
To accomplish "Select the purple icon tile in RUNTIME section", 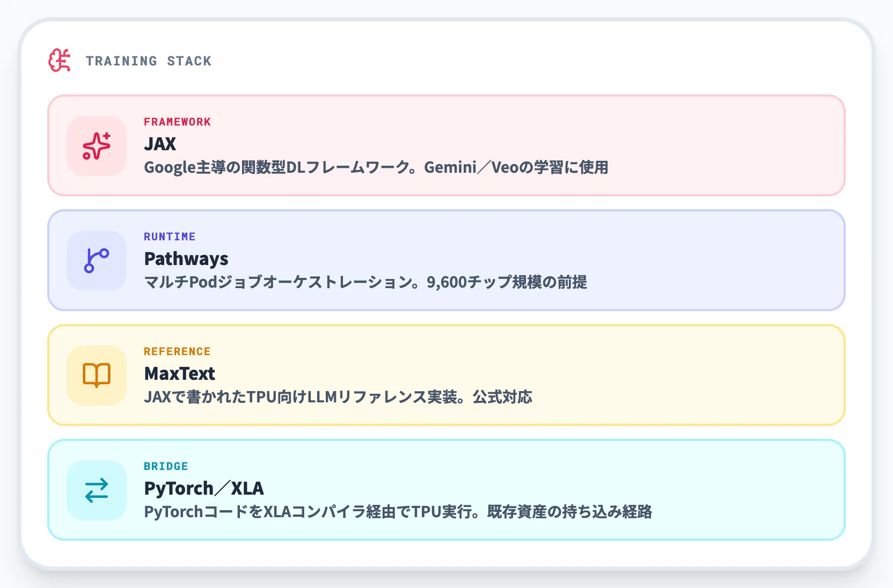I will point(96,261).
